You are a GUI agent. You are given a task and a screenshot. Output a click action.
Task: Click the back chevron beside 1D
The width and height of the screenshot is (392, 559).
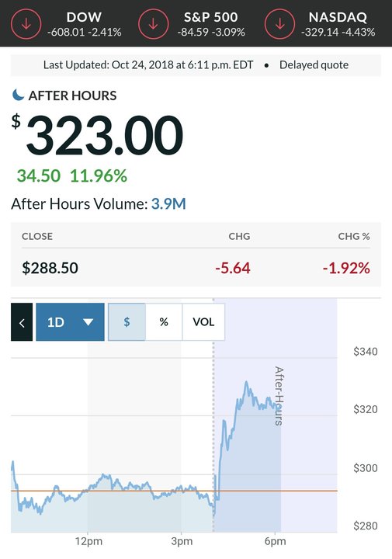22,322
